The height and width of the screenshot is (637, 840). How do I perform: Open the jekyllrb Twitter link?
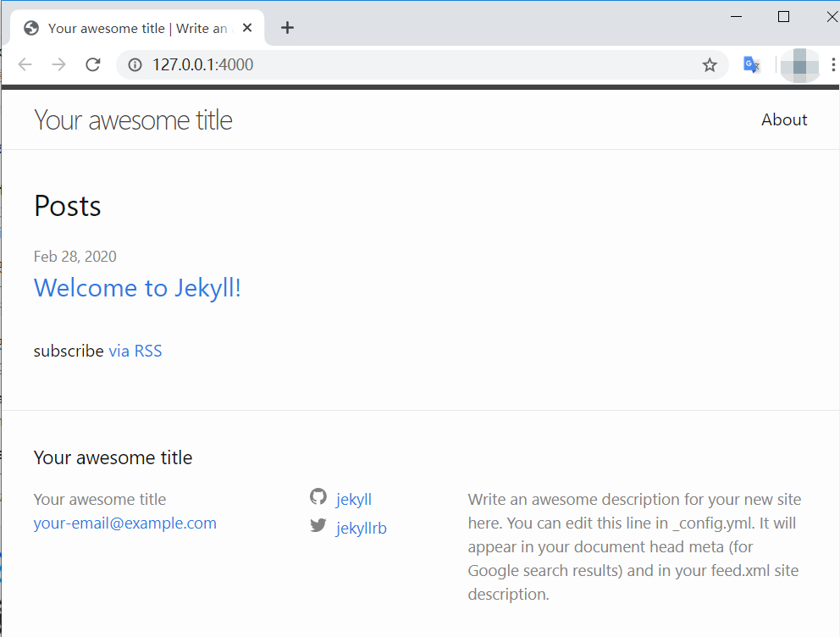point(362,529)
